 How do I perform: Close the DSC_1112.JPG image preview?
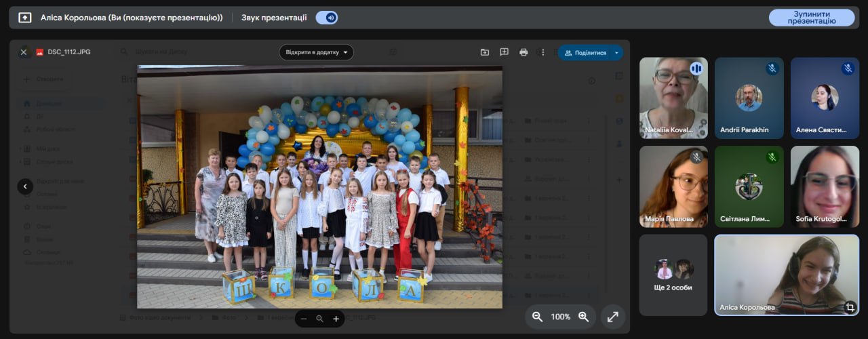click(x=24, y=52)
